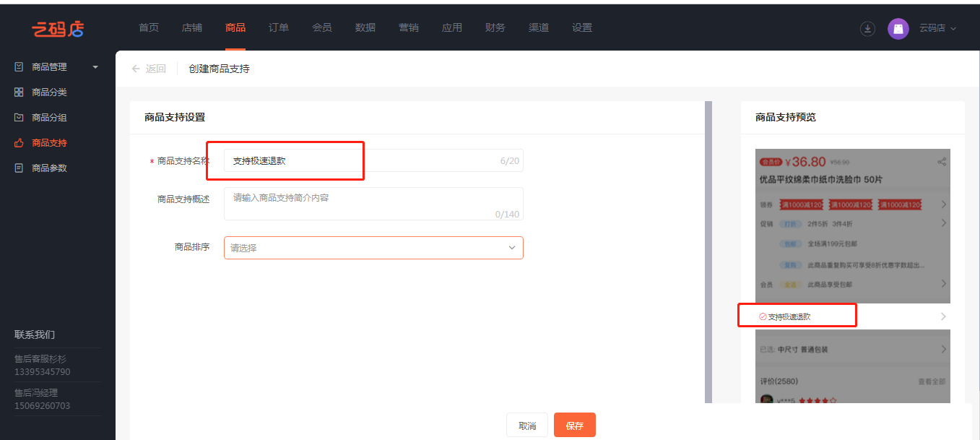Select the 商品 top navigation tab

point(235,27)
